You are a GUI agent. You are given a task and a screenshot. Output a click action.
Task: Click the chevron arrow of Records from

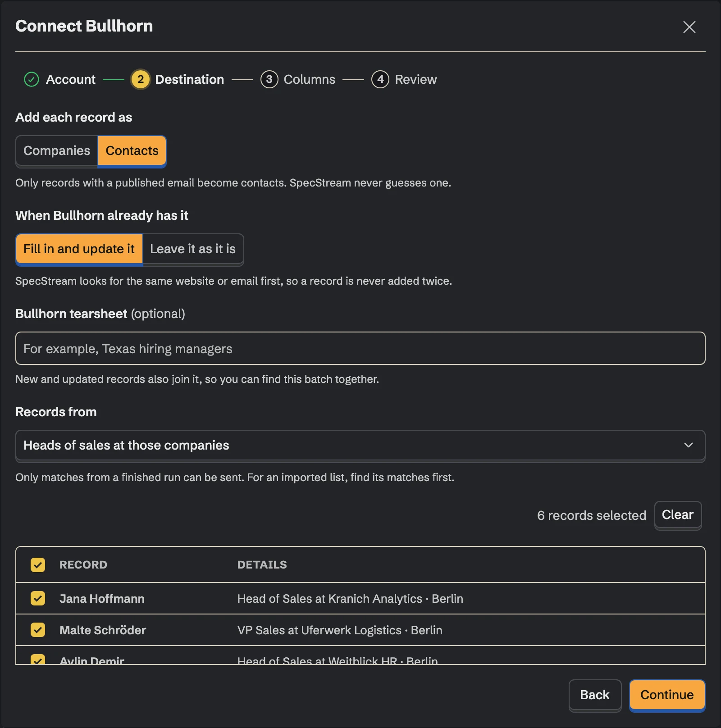coord(689,445)
